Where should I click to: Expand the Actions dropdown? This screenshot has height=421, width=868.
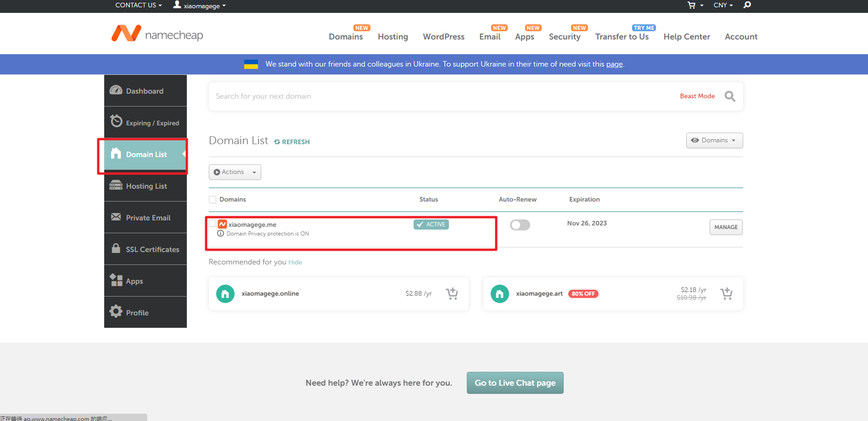click(235, 172)
